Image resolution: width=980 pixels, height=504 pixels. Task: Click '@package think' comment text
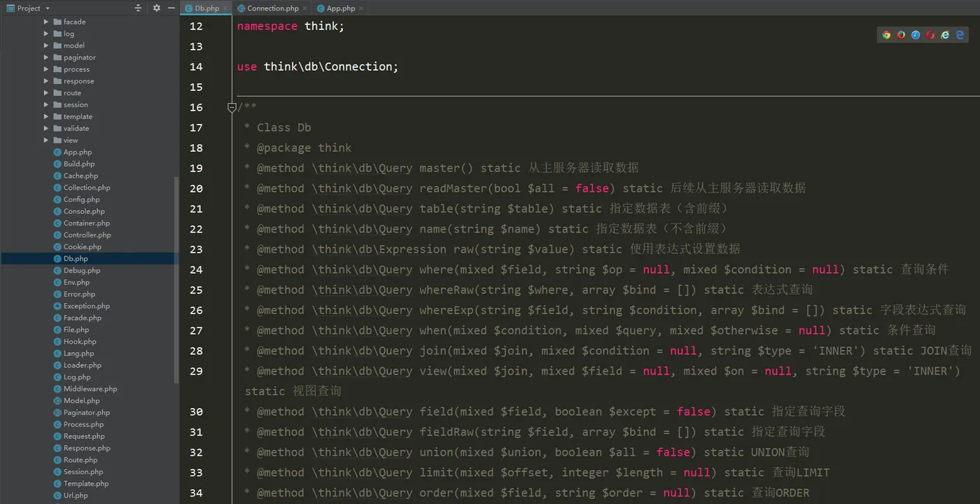[304, 148]
